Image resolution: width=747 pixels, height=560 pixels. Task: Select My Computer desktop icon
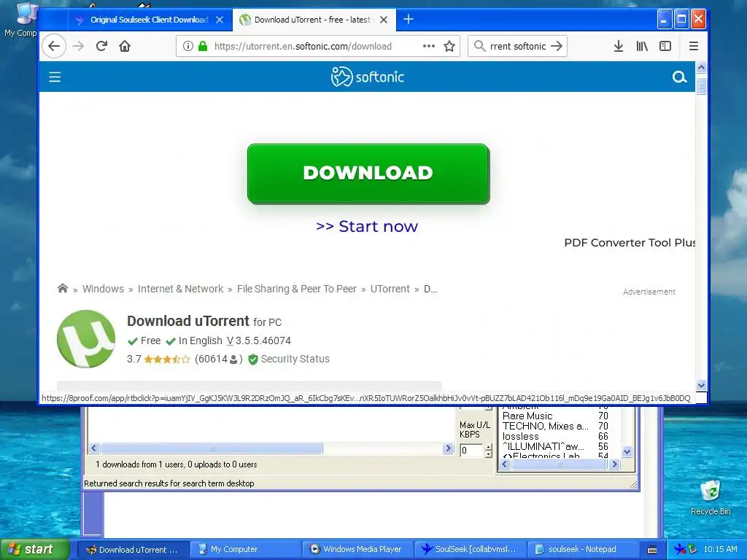pyautogui.click(x=21, y=20)
